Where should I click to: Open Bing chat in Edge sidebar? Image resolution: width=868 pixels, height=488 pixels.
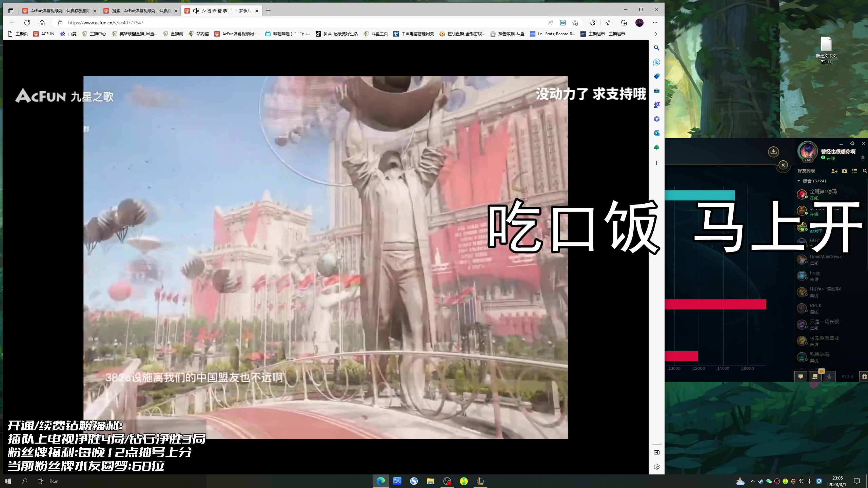(656, 62)
